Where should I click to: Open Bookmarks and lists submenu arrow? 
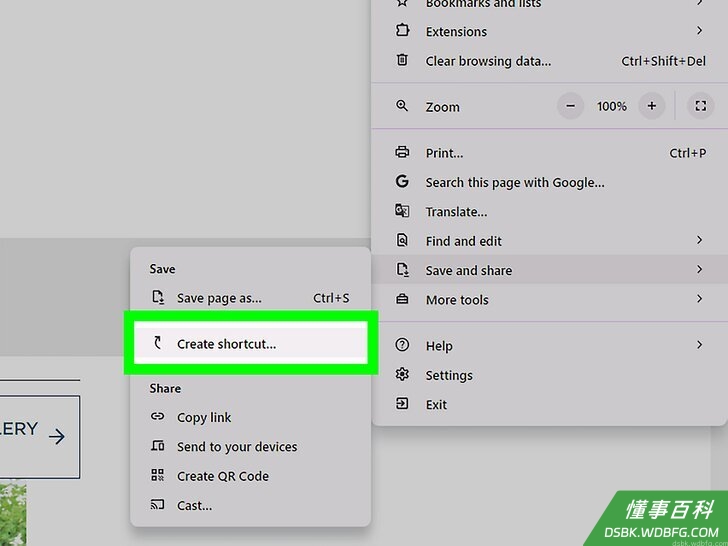point(699,3)
